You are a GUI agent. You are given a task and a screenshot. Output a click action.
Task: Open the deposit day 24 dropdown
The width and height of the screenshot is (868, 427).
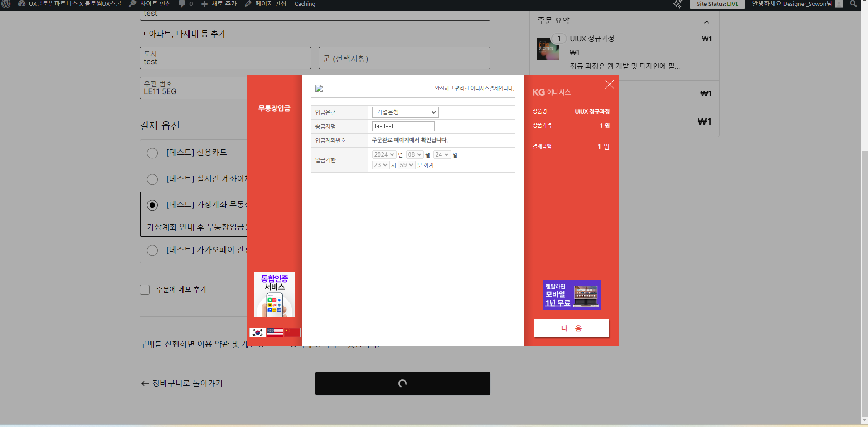442,155
